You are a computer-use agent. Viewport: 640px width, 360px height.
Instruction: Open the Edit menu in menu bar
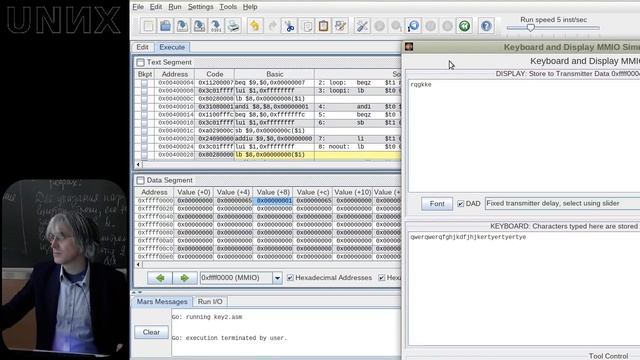[156, 7]
